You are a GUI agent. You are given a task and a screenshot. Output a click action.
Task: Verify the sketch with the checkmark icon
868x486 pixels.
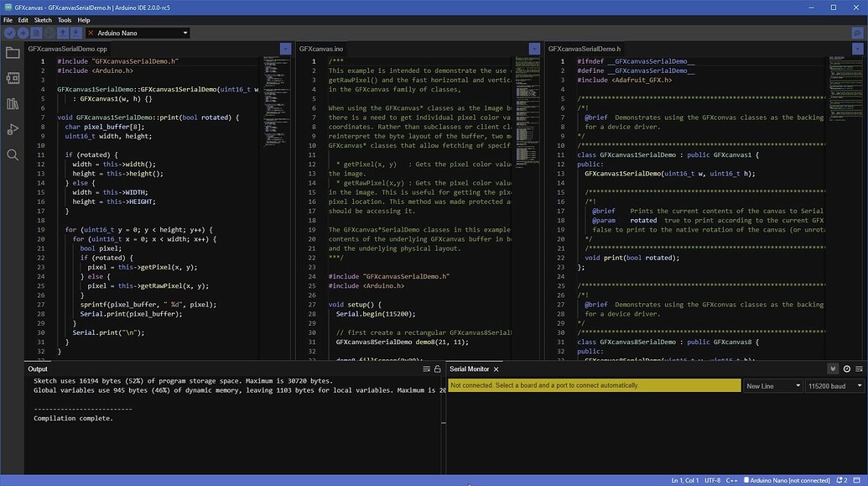tap(9, 33)
